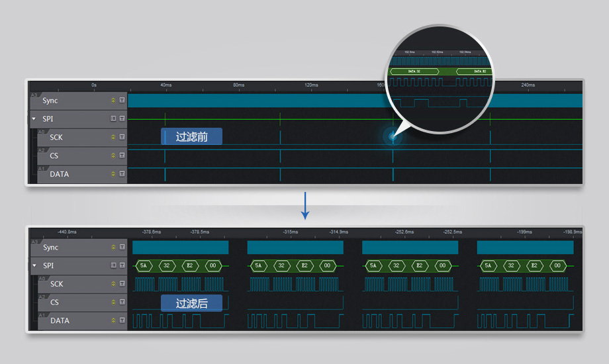Click DATA's yellow up-down arrows in the 过滤前 panel

(113, 173)
